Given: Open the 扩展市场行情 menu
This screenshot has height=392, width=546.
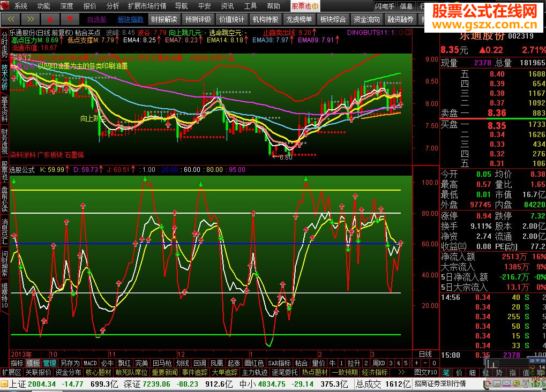Looking at the screenshot, I should coord(148,6).
